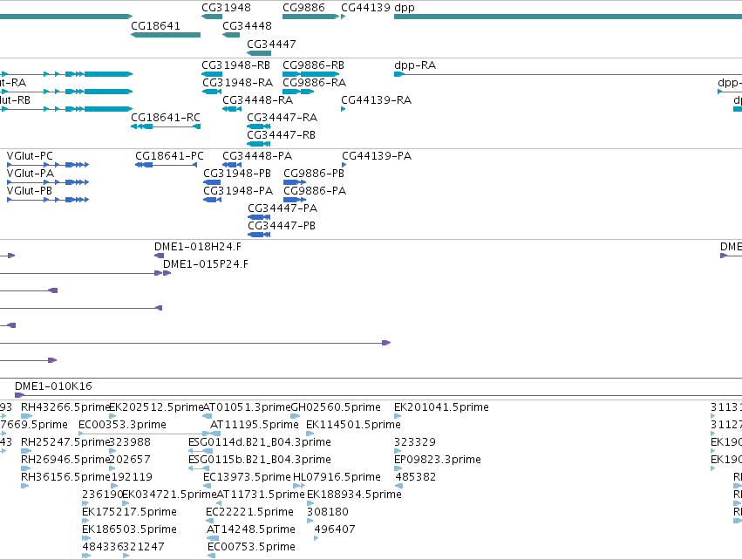The image size is (742, 560).
Task: Click the CG31948-PB protein label
Action: [237, 174]
